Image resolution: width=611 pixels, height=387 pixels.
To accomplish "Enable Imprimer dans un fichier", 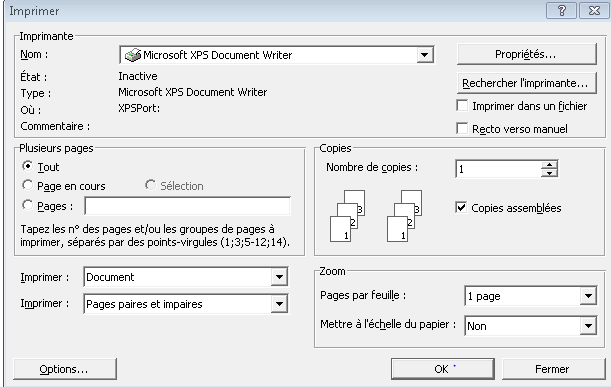I will pos(462,106).
